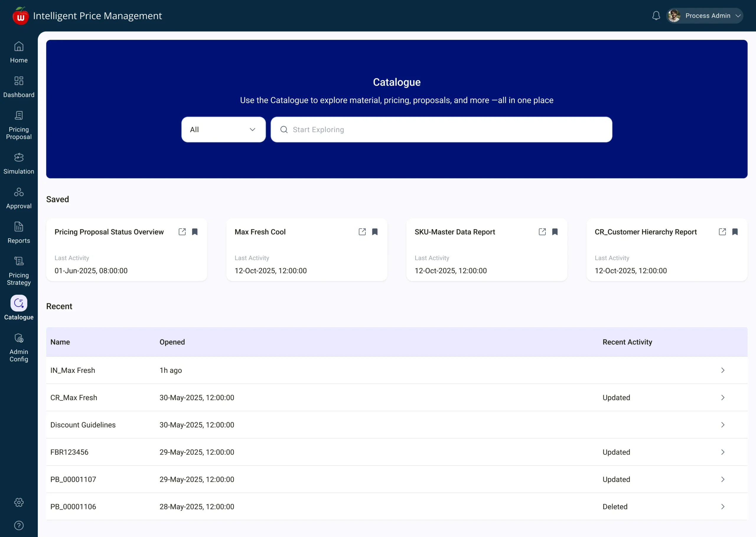The image size is (756, 537).
Task: Click the Pricing Proposal Status Overview card title
Action: [x=109, y=232]
